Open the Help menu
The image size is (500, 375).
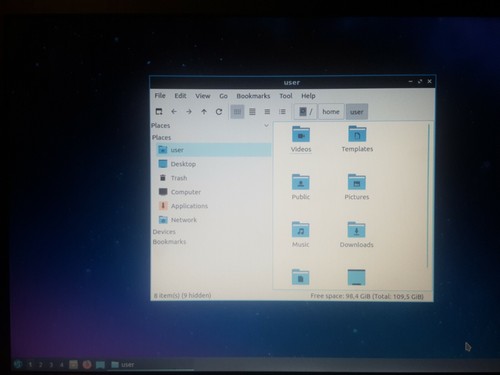(308, 96)
